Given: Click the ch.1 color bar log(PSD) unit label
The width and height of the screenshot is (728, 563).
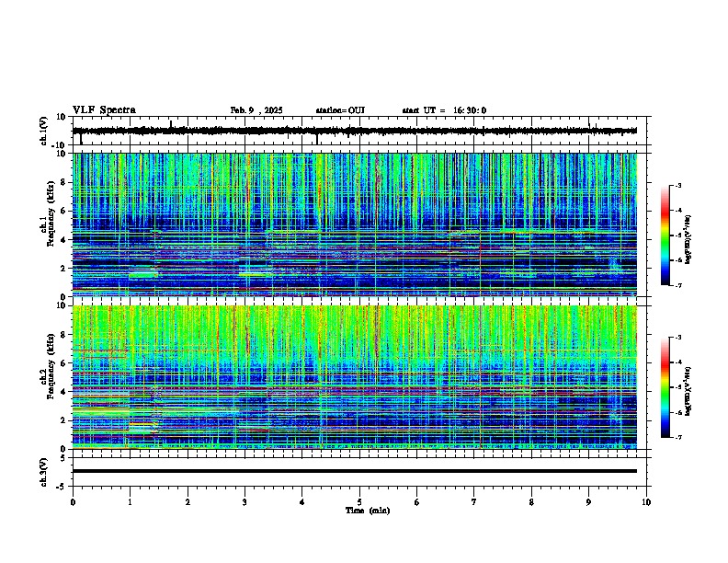Looking at the screenshot, I should tap(688, 239).
